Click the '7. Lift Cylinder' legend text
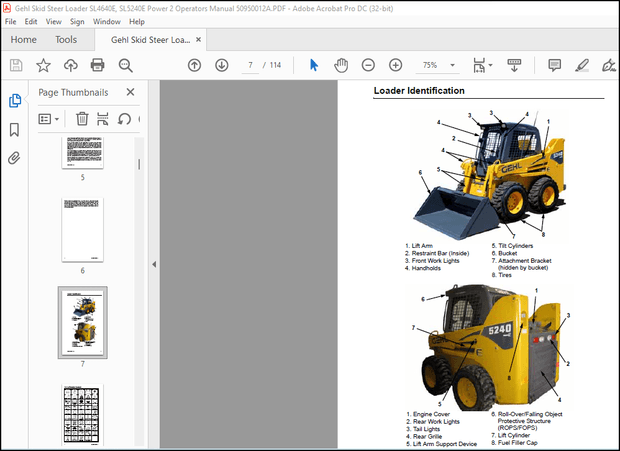The image size is (620, 451). pos(510,435)
